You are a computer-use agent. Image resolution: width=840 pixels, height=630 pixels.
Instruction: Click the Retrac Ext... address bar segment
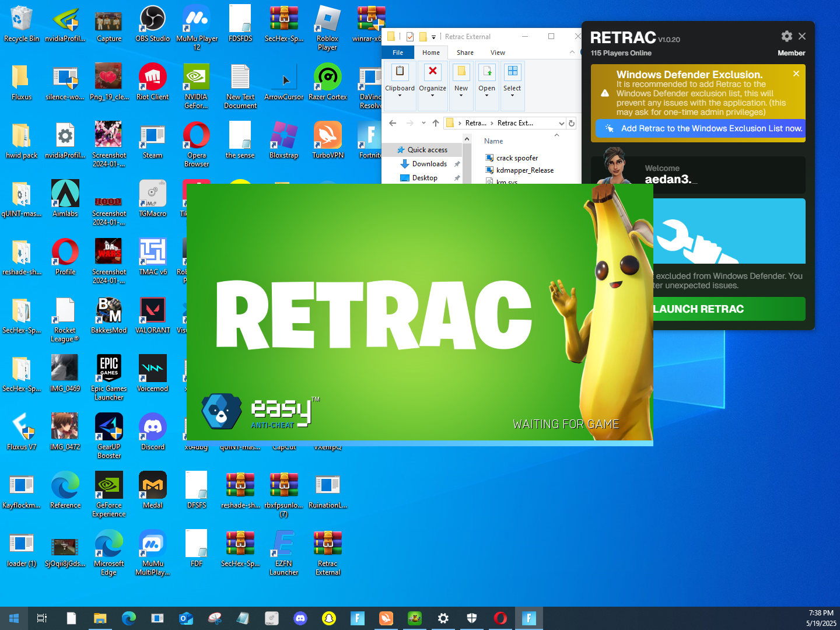pos(515,123)
